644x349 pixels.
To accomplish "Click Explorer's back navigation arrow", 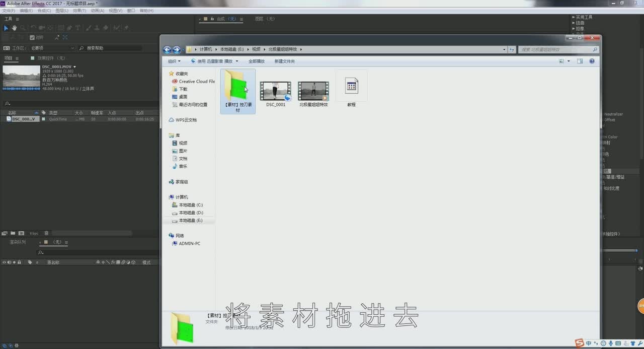I will [x=167, y=50].
